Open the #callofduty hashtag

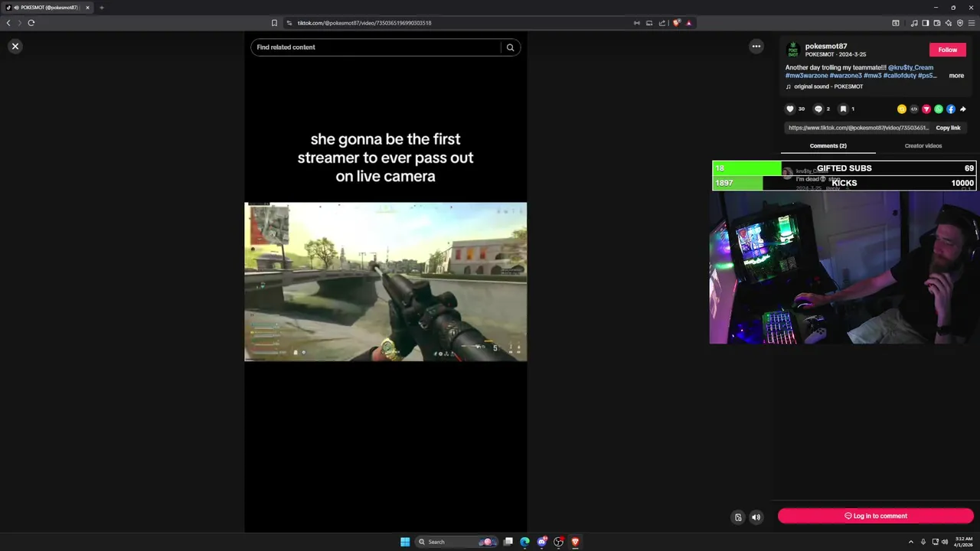(900, 76)
